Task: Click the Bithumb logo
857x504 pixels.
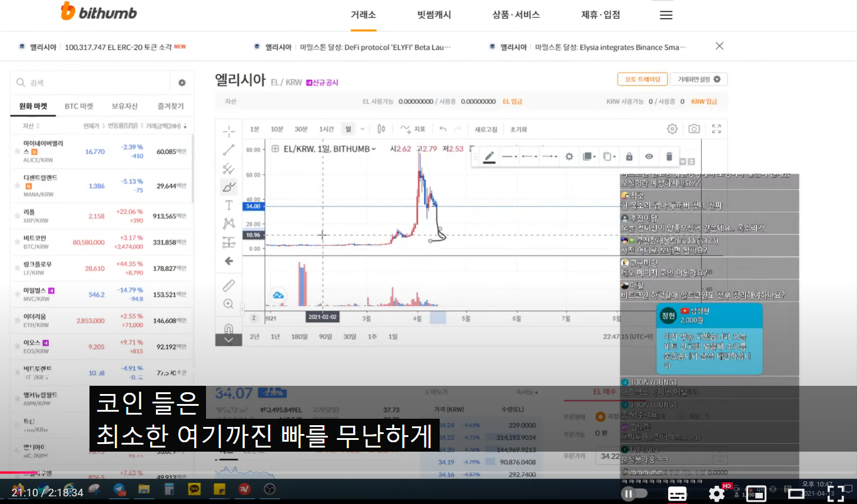Action: [x=99, y=12]
